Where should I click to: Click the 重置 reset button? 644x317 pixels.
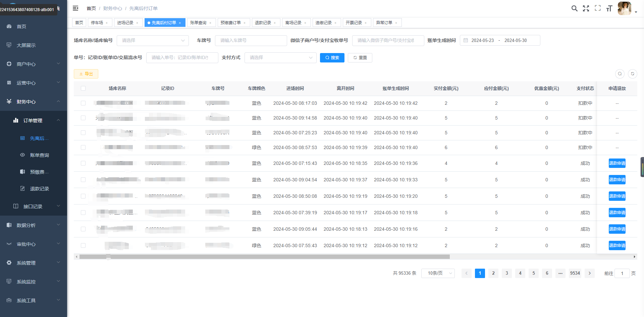pos(360,58)
